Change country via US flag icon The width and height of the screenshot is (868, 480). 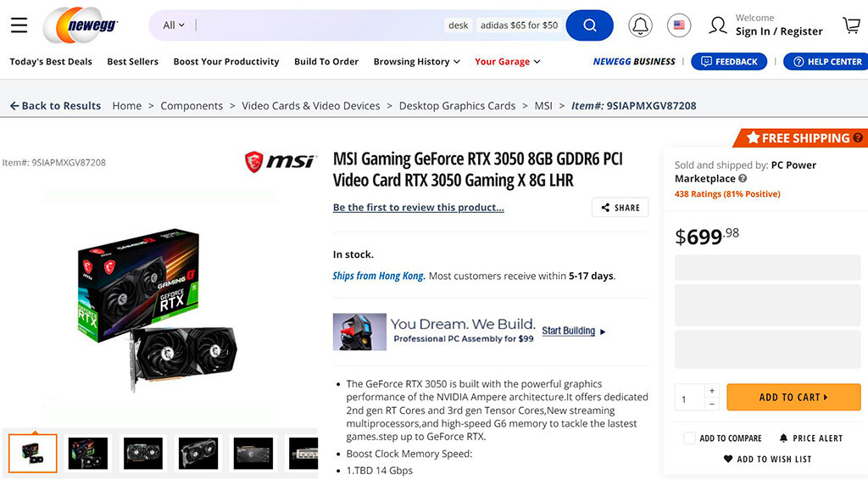tap(679, 25)
